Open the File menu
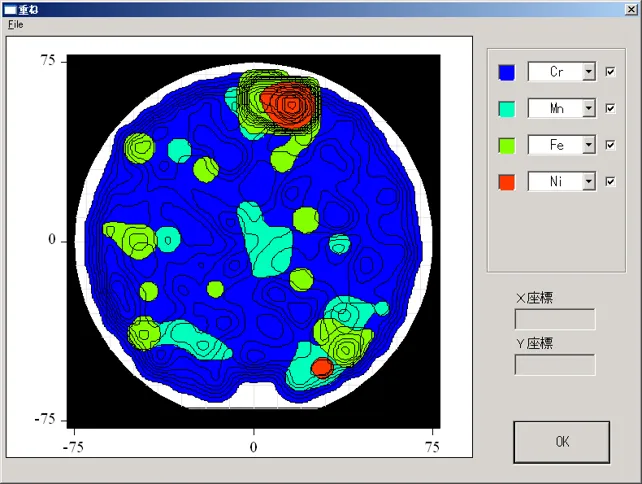The image size is (642, 484). click(x=14, y=24)
